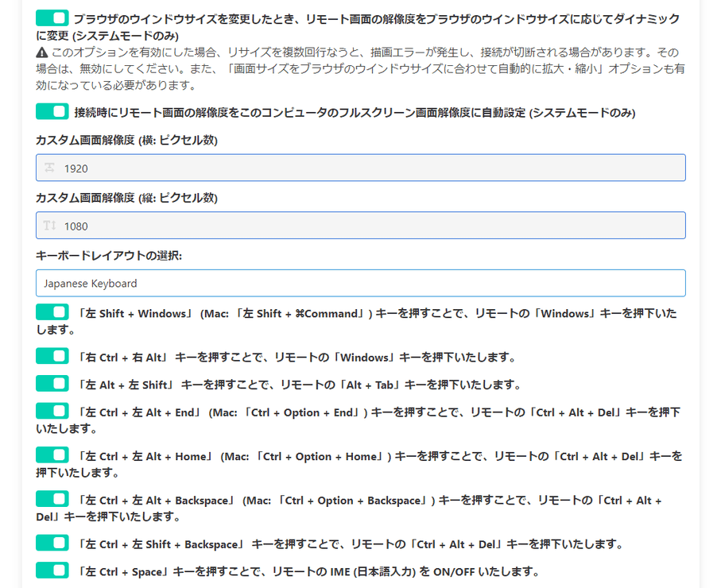721x588 pixels.
Task: Toggle the Left Ctrl + Left Alt + End option
Action: click(x=52, y=412)
